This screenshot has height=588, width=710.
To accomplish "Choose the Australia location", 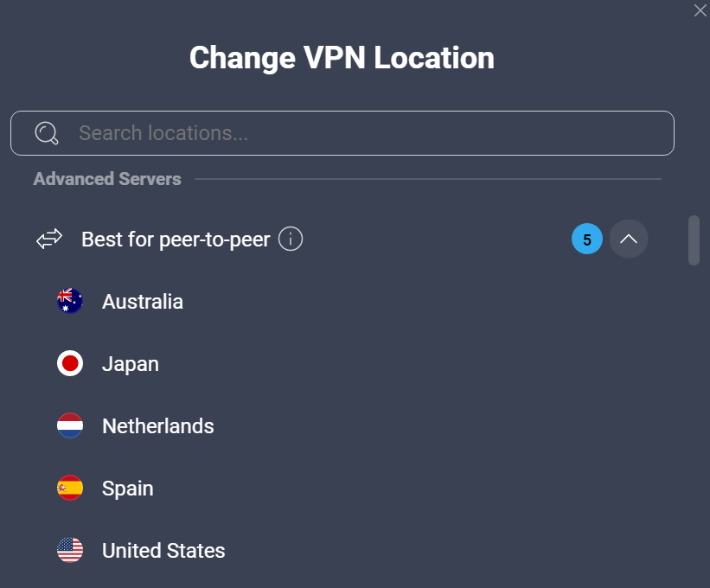I will 143,301.
